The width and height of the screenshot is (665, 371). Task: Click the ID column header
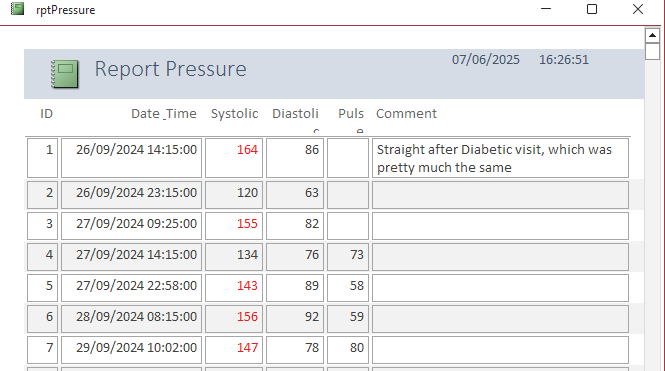(x=47, y=114)
